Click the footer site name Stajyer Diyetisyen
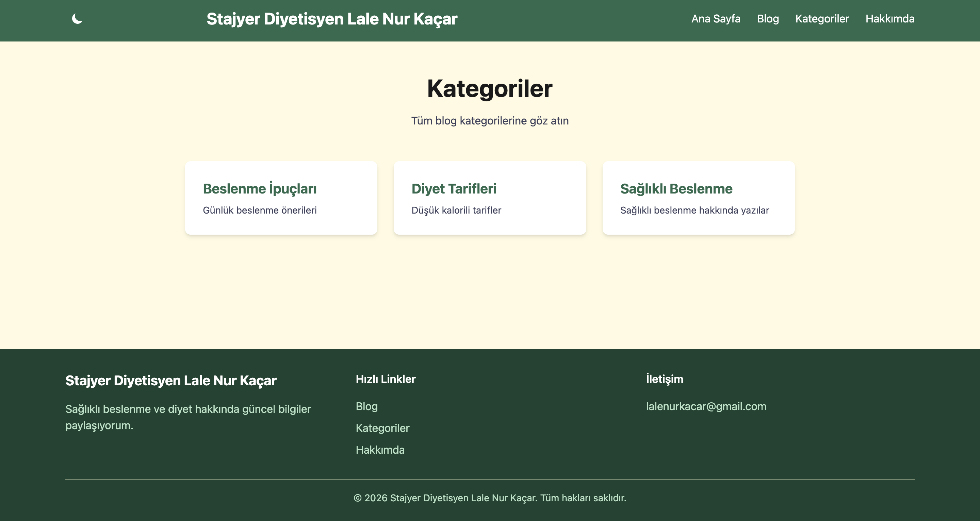 click(171, 380)
